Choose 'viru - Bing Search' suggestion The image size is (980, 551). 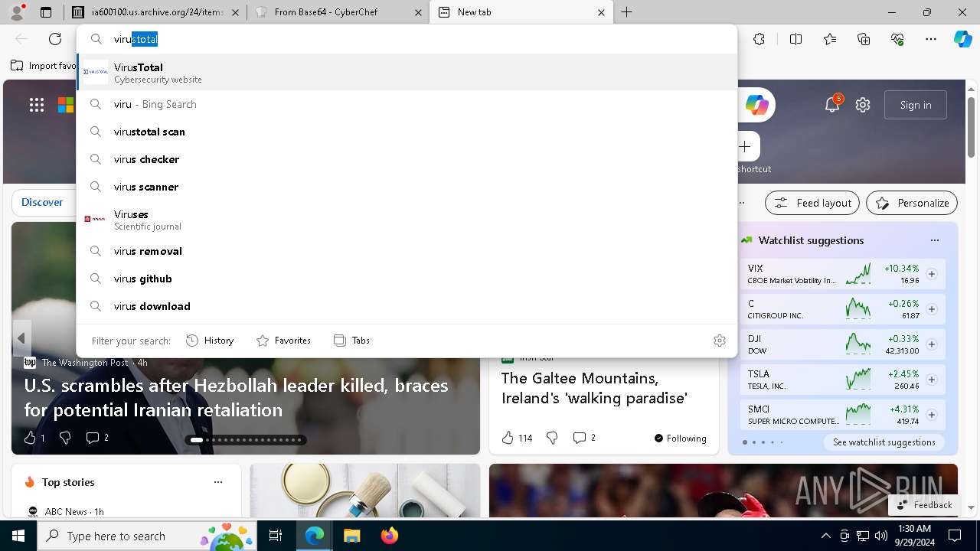click(407, 104)
